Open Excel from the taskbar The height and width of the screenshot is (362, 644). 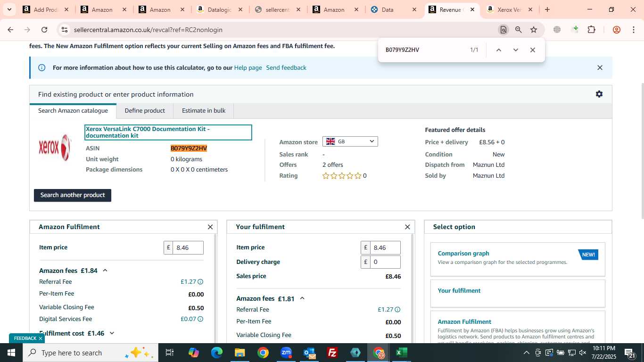[402, 353]
